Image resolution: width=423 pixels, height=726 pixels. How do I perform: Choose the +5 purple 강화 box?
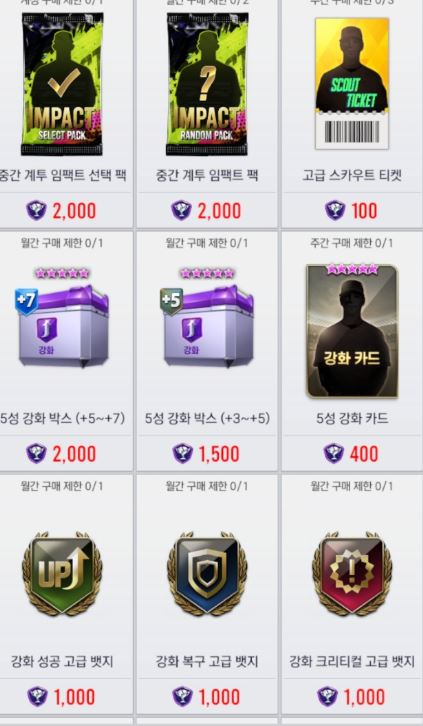point(207,326)
